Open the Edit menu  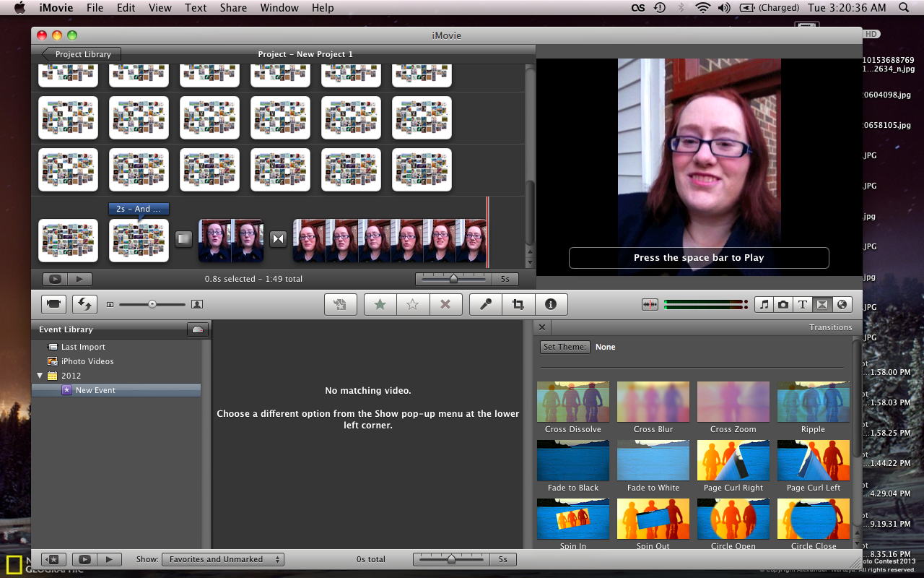tap(126, 8)
